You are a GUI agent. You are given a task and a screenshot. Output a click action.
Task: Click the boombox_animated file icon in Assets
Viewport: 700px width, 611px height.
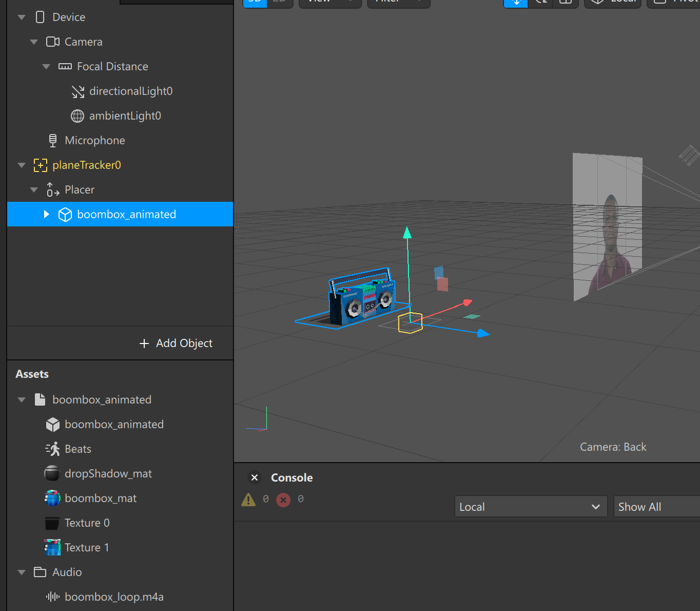tap(40, 399)
